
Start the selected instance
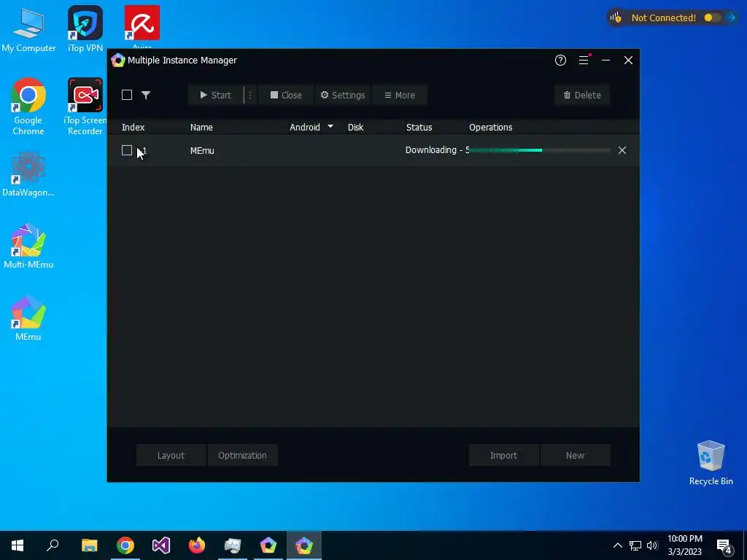point(216,96)
